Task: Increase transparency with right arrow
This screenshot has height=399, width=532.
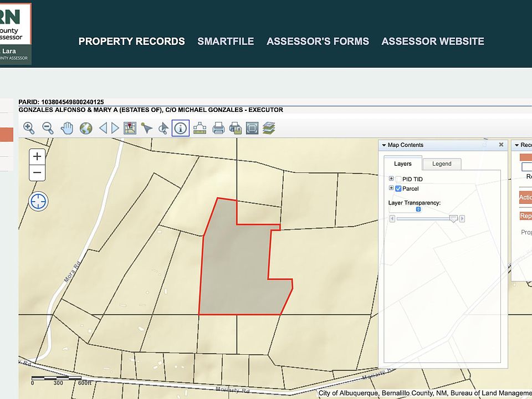Action: pos(462,219)
